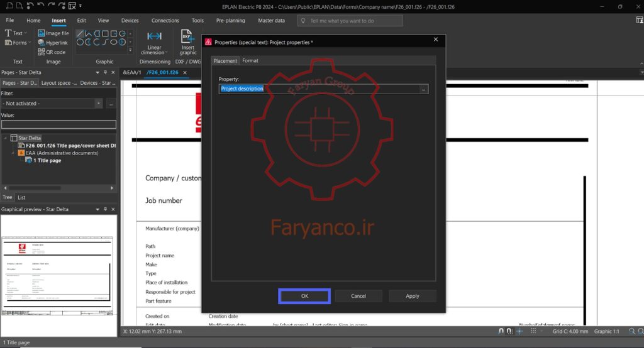Switch to Devices navigator tab

click(97, 83)
